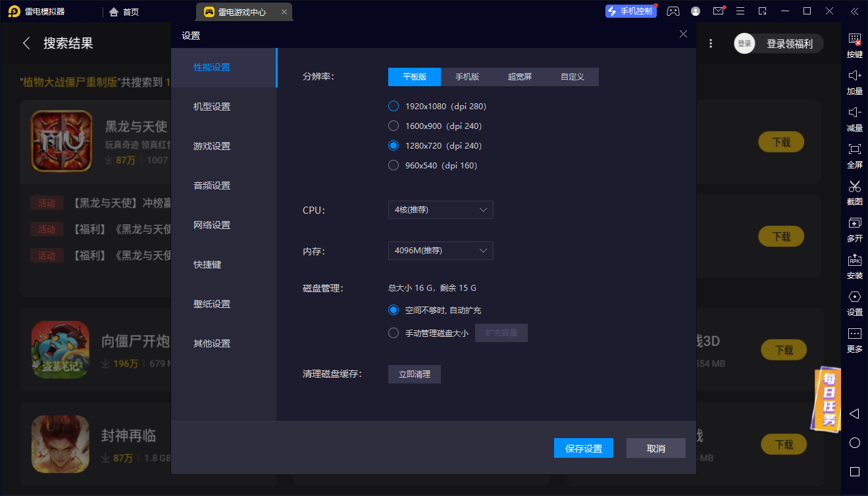868x496 pixels.
Task: Switch to 自定义 resolution tab
Action: click(x=573, y=77)
